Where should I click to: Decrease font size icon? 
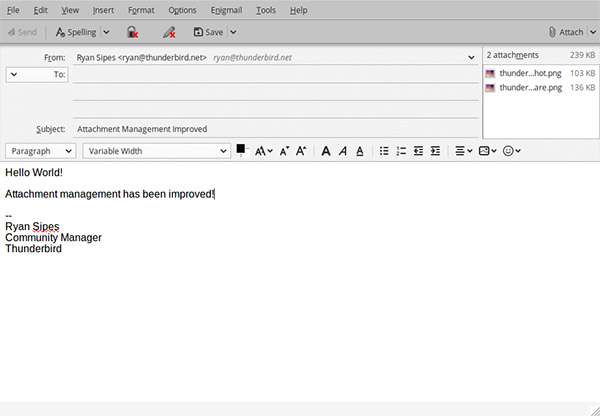pos(284,151)
